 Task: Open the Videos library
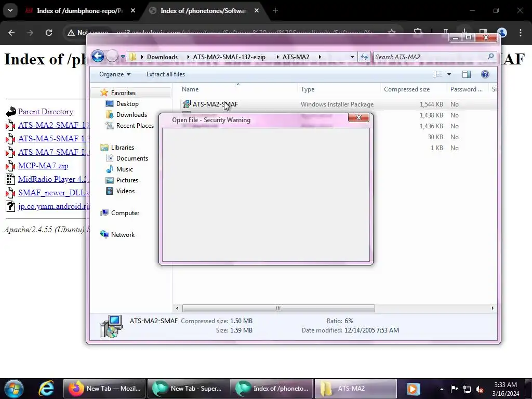coord(125,191)
